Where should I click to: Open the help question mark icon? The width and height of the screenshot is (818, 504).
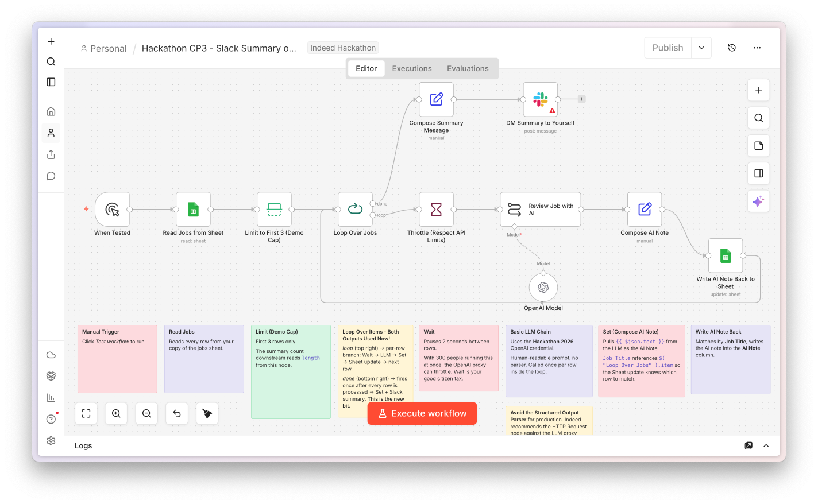coord(51,419)
